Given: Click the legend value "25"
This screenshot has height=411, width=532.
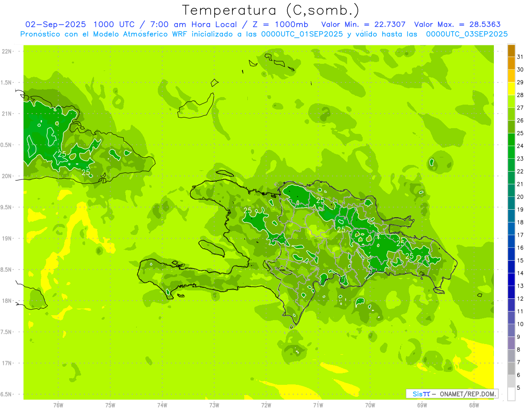Looking at the screenshot, I should [x=520, y=133].
